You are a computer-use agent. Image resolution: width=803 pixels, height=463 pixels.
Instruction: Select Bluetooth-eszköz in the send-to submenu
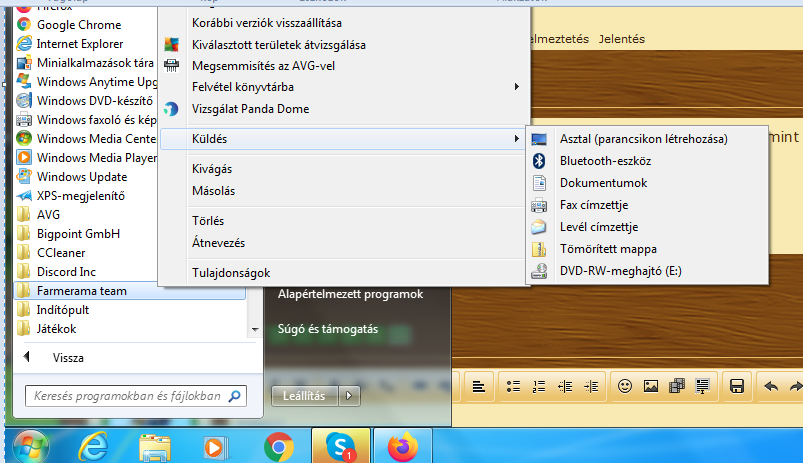pyautogui.click(x=605, y=161)
